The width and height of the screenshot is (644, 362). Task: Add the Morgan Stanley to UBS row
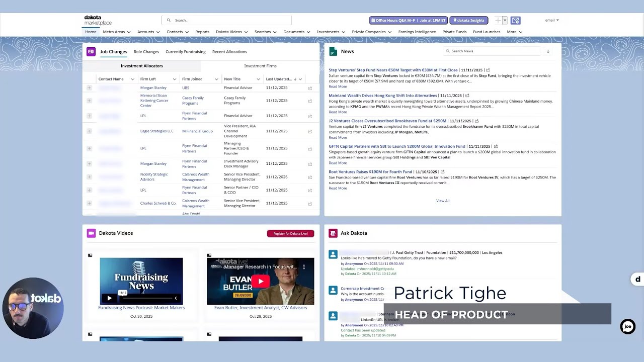pyautogui.click(x=89, y=87)
